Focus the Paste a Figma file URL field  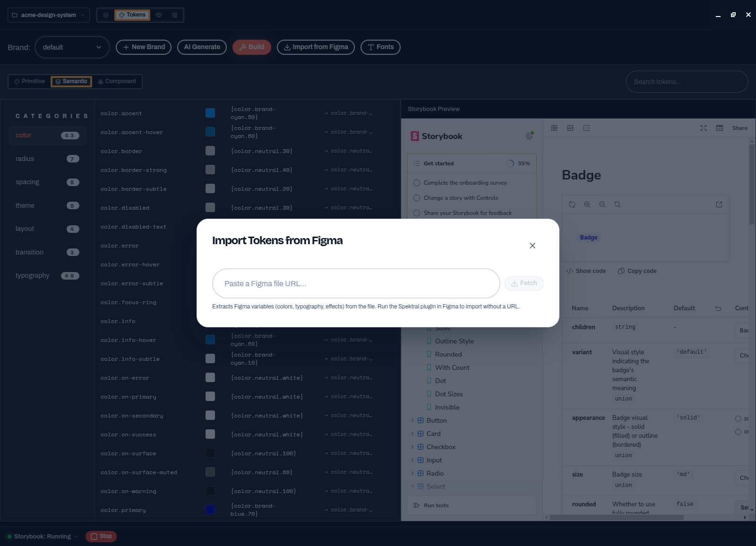[x=356, y=283]
